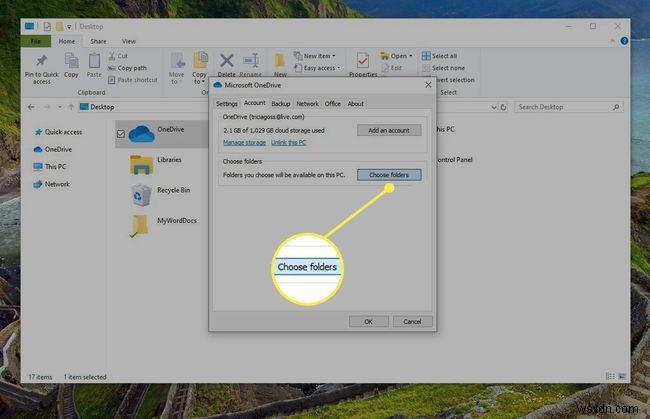Open Customize Quick Access Toolbar dropdown
650x419 pixels.
coord(69,27)
